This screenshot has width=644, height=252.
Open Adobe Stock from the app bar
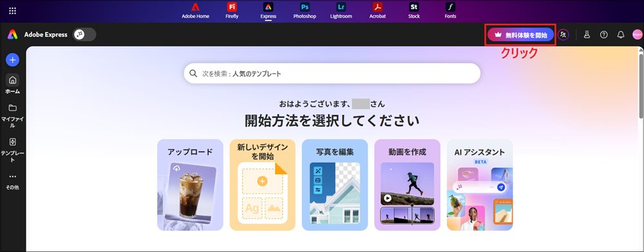coord(414,11)
